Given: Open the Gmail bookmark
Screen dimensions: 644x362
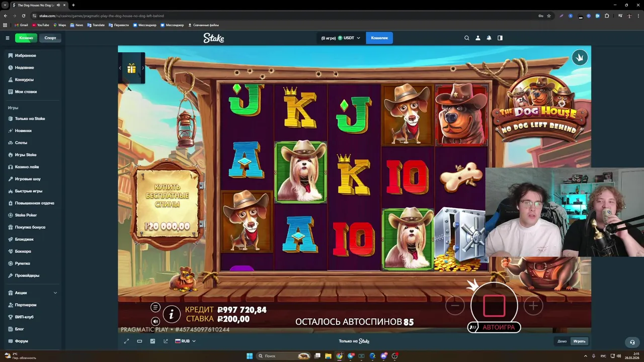Looking at the screenshot, I should 21,25.
